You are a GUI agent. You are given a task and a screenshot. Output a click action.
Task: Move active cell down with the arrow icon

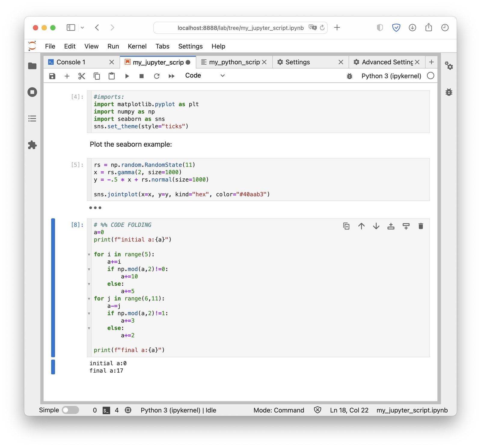tap(376, 226)
